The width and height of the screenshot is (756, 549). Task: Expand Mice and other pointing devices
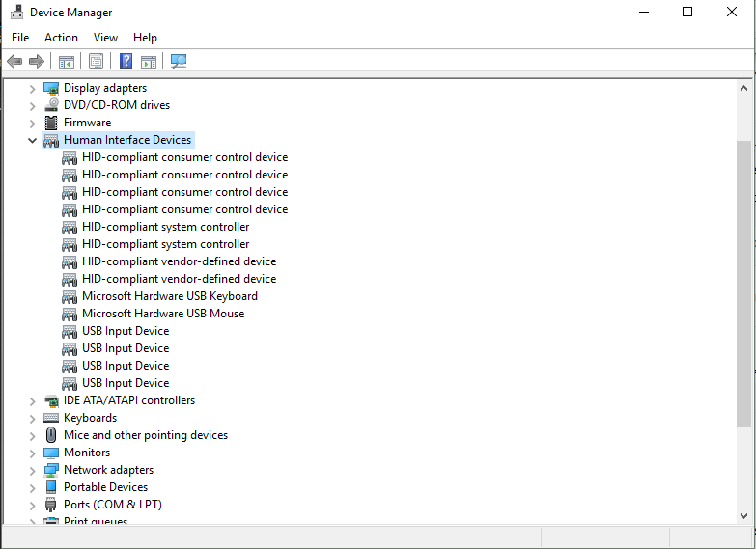point(33,435)
